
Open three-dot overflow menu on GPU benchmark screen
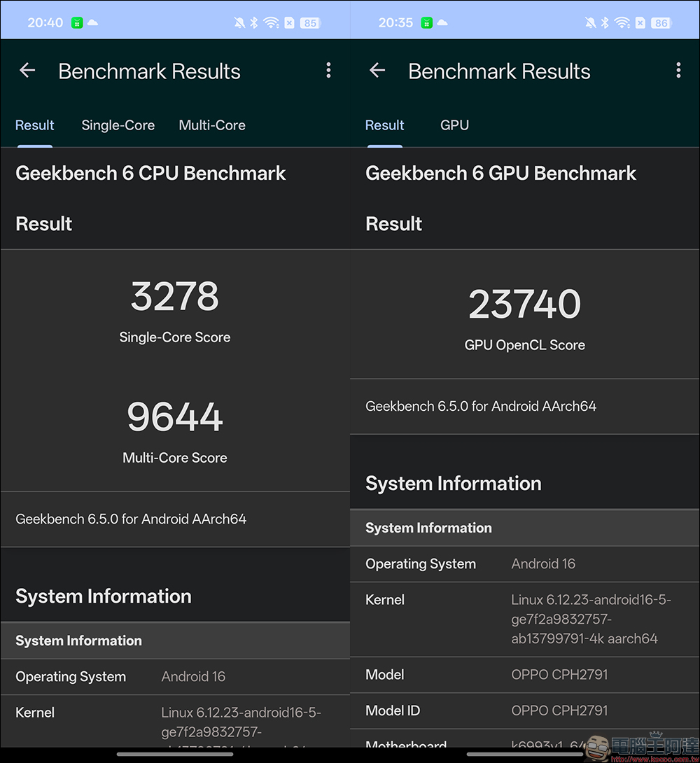pos(678,71)
